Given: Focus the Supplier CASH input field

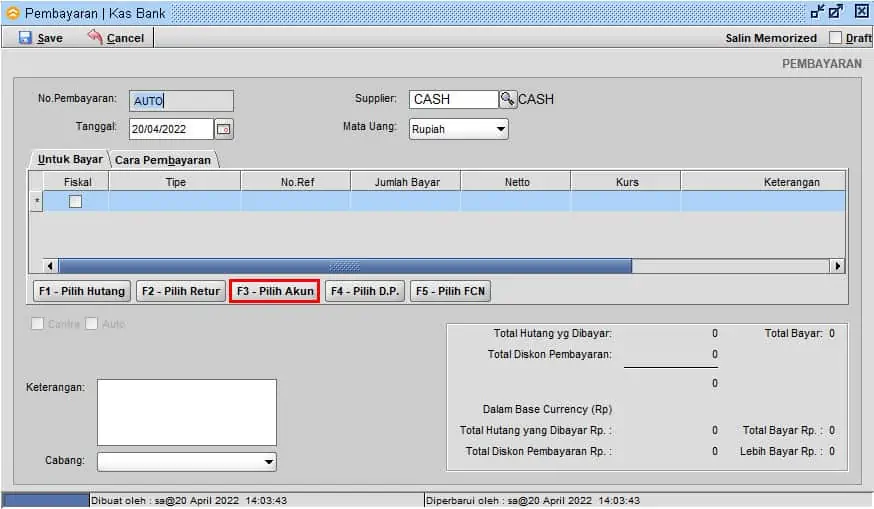Looking at the screenshot, I should (453, 99).
